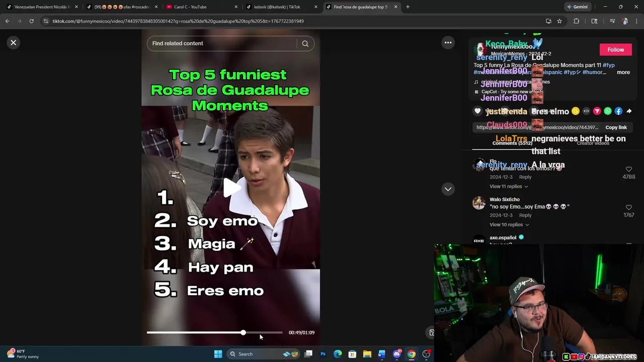This screenshot has height=362, width=644.
Task: Open OBS Studio from the taskbar
Action: (x=426, y=354)
